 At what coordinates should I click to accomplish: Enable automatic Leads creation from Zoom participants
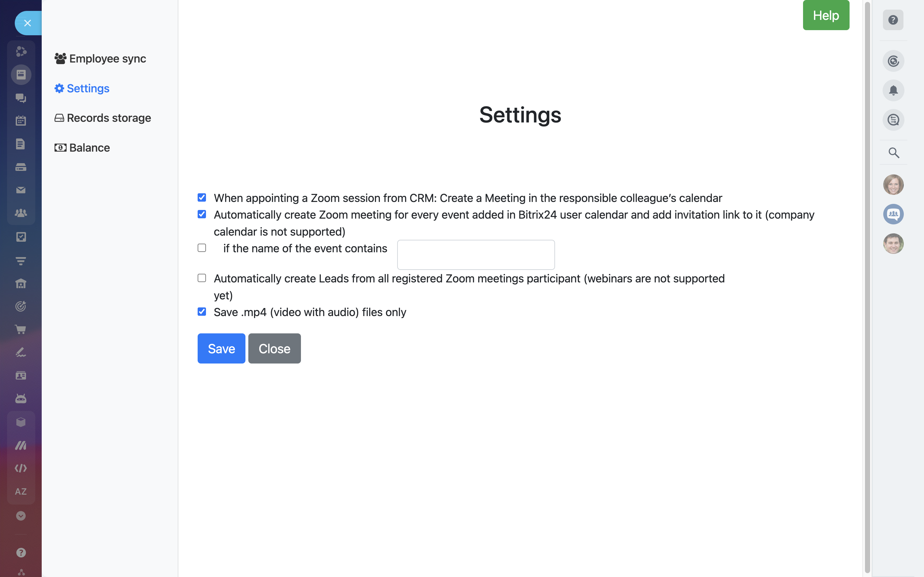(202, 278)
